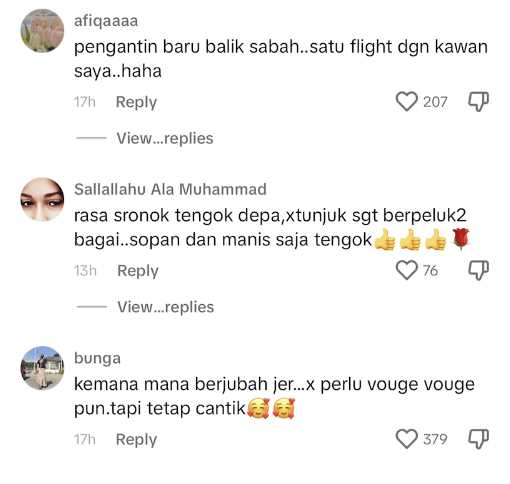This screenshot has height=484, width=510.
Task: Select the 207 likes count
Action: click(x=435, y=102)
